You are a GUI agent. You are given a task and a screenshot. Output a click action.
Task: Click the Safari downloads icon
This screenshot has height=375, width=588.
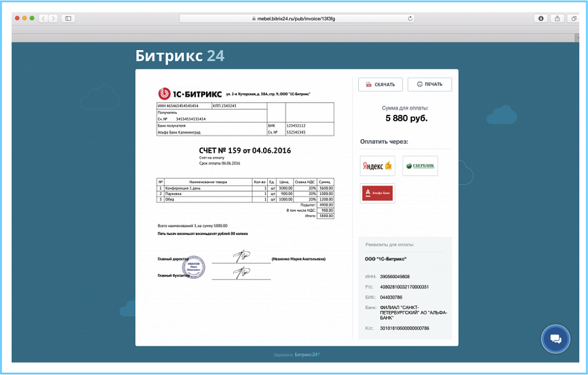(541, 19)
